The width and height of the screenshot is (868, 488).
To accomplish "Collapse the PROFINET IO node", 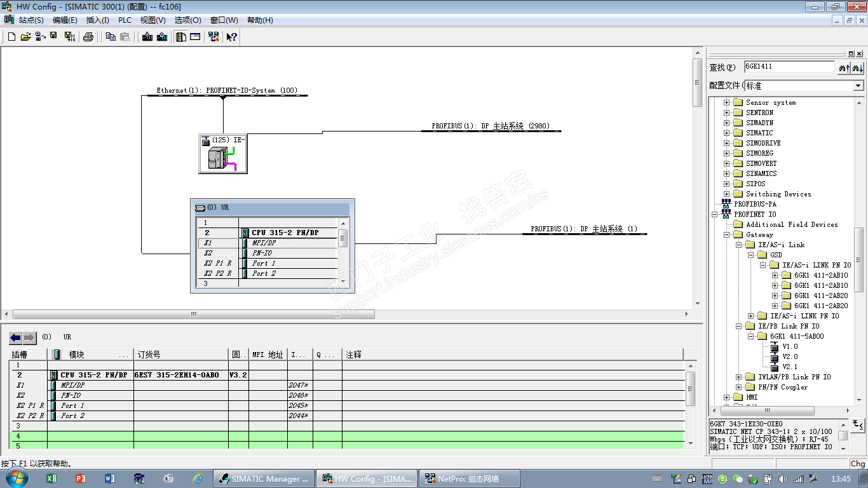I will pos(715,214).
